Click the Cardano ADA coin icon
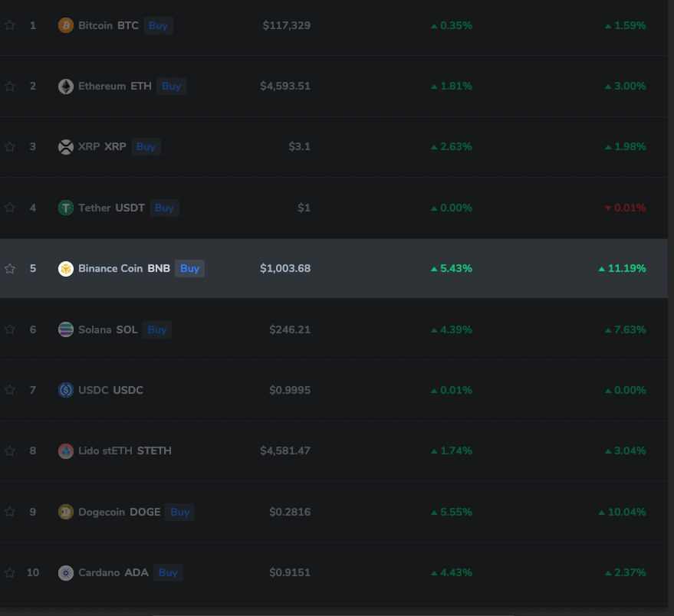The image size is (674, 616). click(65, 572)
